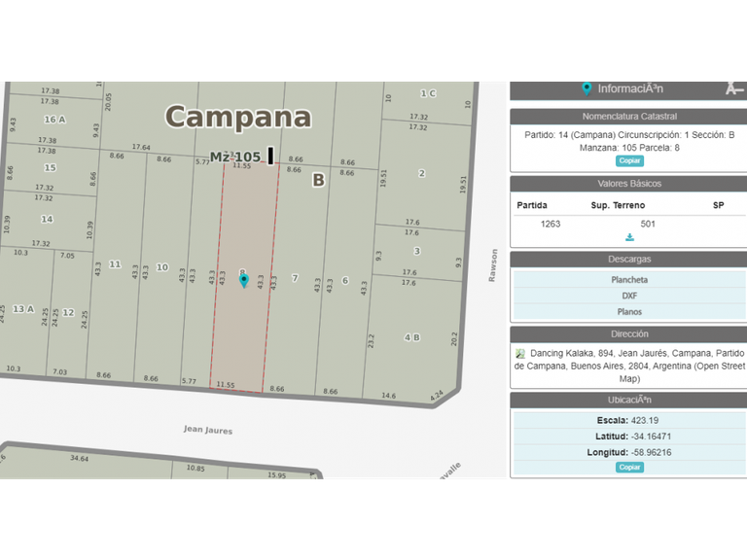The image size is (747, 560).
Task: Select parcel 6 on the map
Action: pyautogui.click(x=345, y=280)
